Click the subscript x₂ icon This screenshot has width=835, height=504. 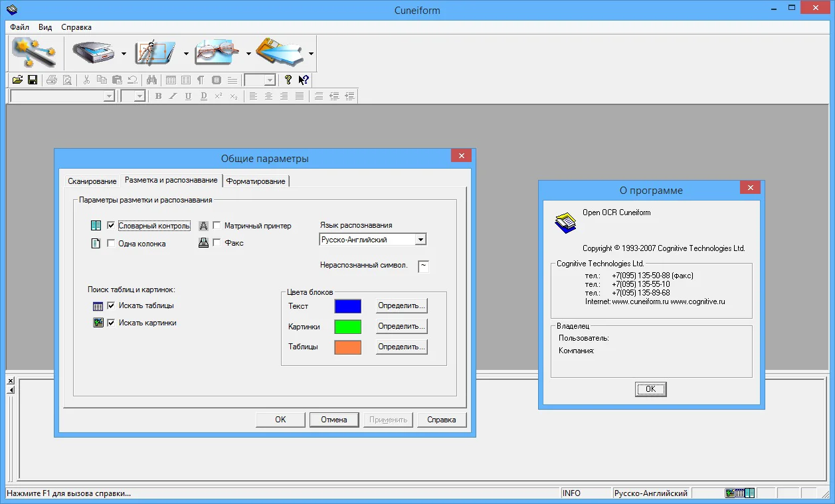[234, 96]
